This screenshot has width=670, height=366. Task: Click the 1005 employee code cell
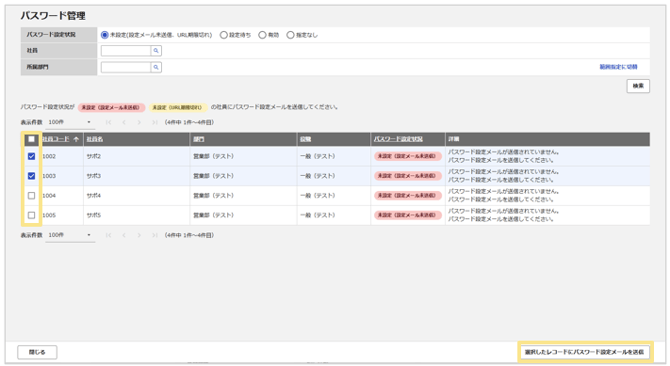coord(49,215)
